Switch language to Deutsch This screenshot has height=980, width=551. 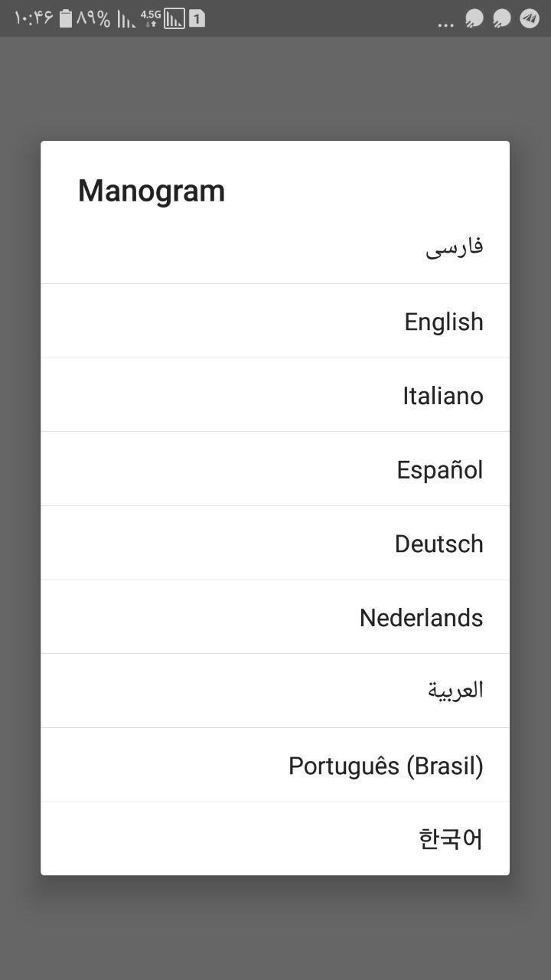point(439,544)
